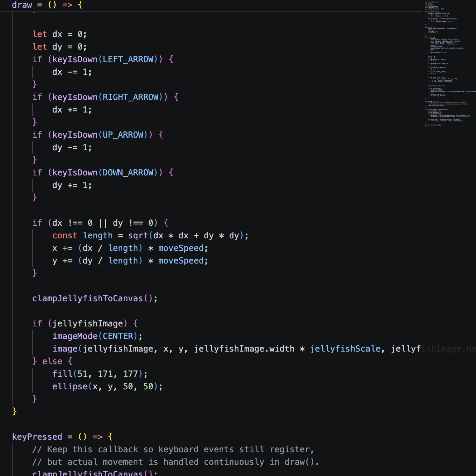Place cursor on the "let dx = 0;" line
The width and height of the screenshot is (476, 476).
click(59, 34)
